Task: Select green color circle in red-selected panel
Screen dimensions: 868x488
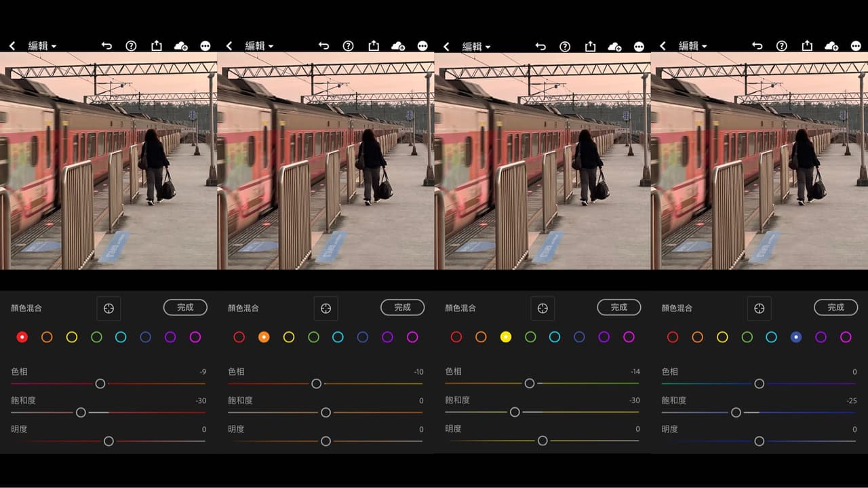Action: tap(96, 337)
